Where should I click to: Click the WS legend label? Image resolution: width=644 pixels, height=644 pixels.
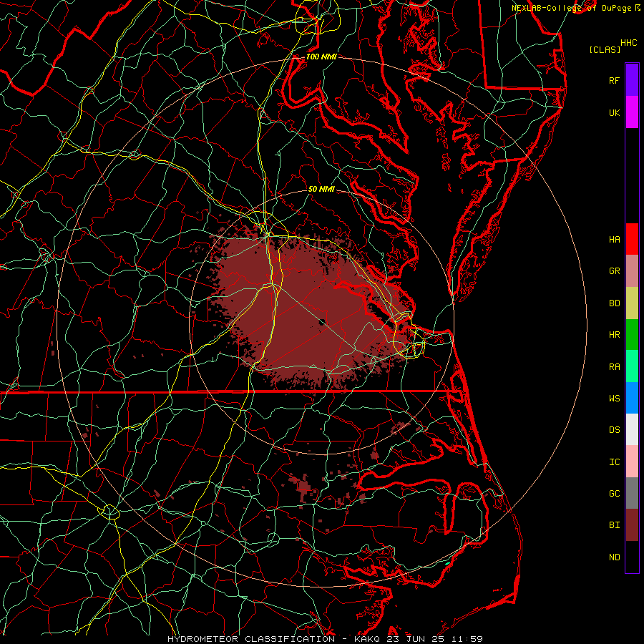(x=615, y=399)
